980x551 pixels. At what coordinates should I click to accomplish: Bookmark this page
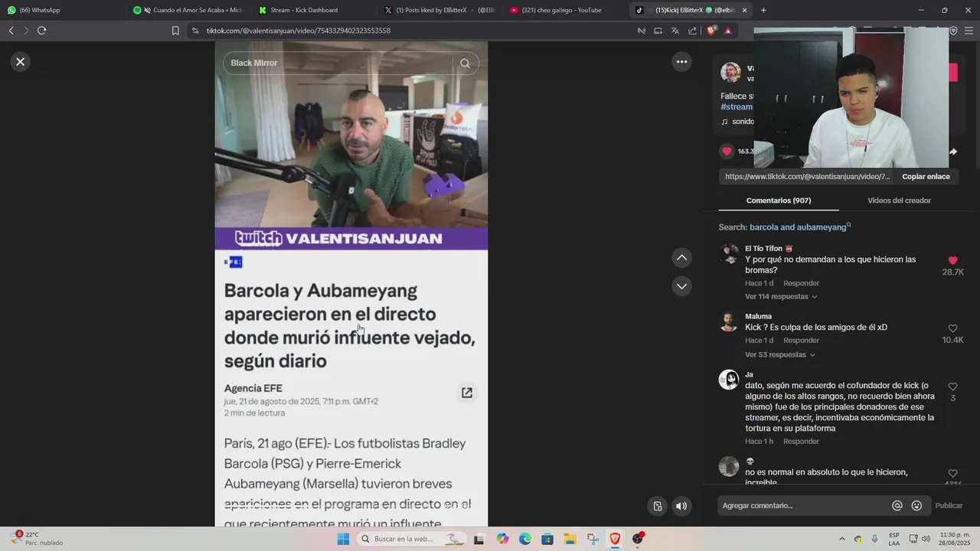pyautogui.click(x=175, y=31)
